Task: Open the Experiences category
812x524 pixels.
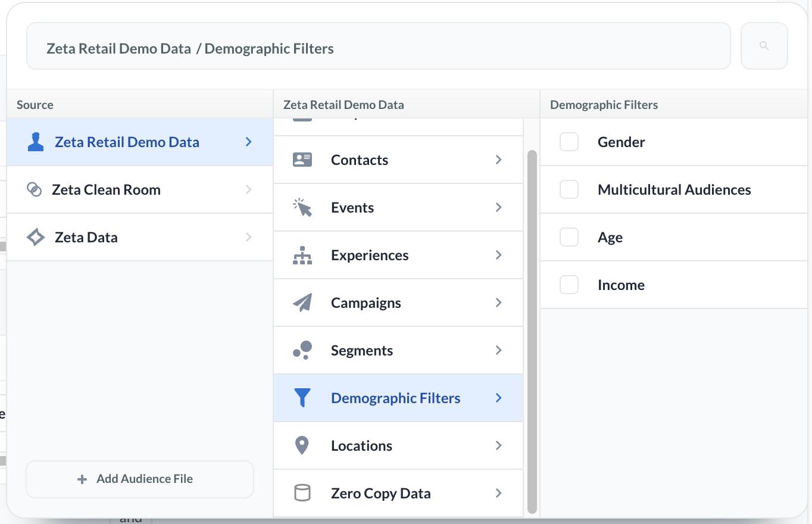Action: pos(398,255)
